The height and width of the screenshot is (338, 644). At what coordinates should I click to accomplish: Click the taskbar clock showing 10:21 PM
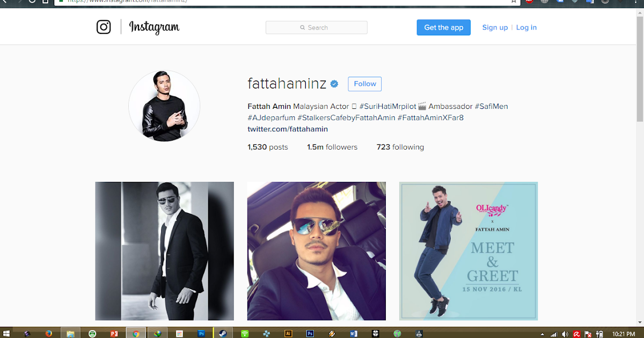(624, 334)
